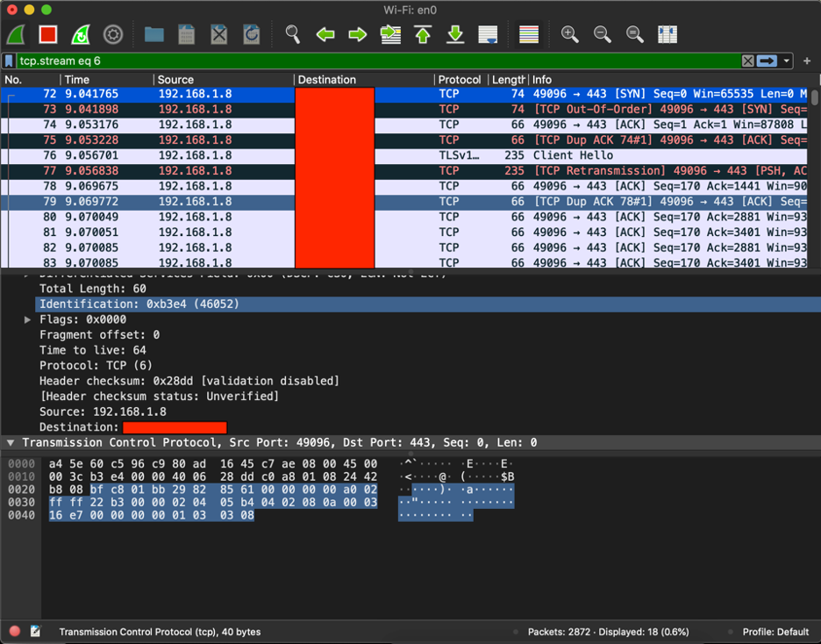Click ASCII column of hex row 0010
The height and width of the screenshot is (644, 821).
pyautogui.click(x=456, y=477)
